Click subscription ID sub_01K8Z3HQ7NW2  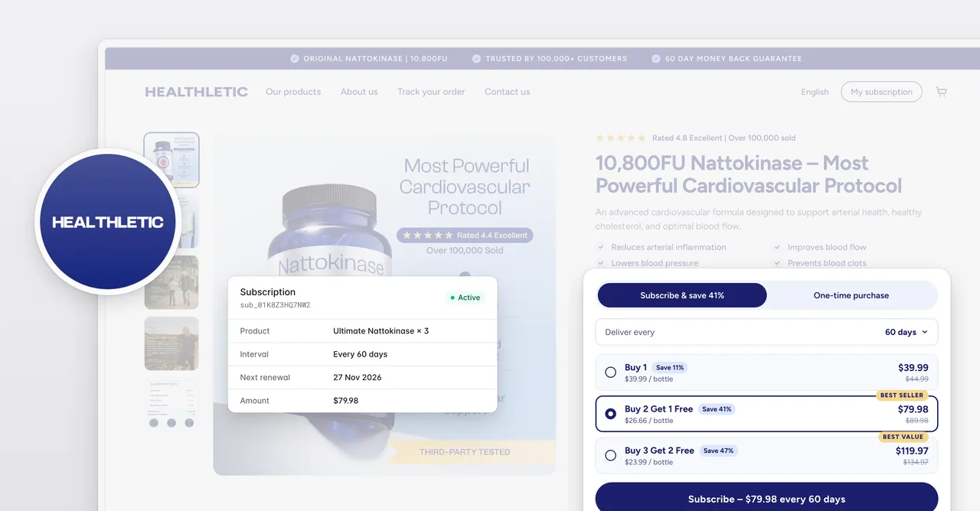275,305
